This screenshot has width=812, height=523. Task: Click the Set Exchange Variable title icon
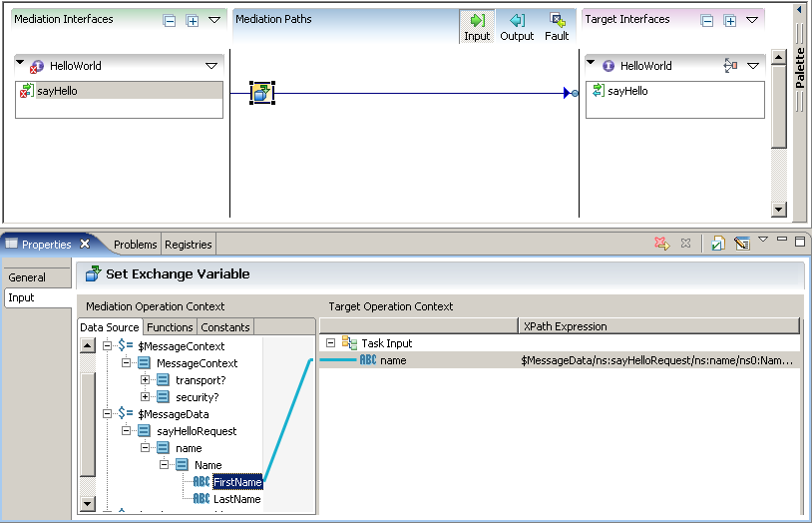[93, 273]
